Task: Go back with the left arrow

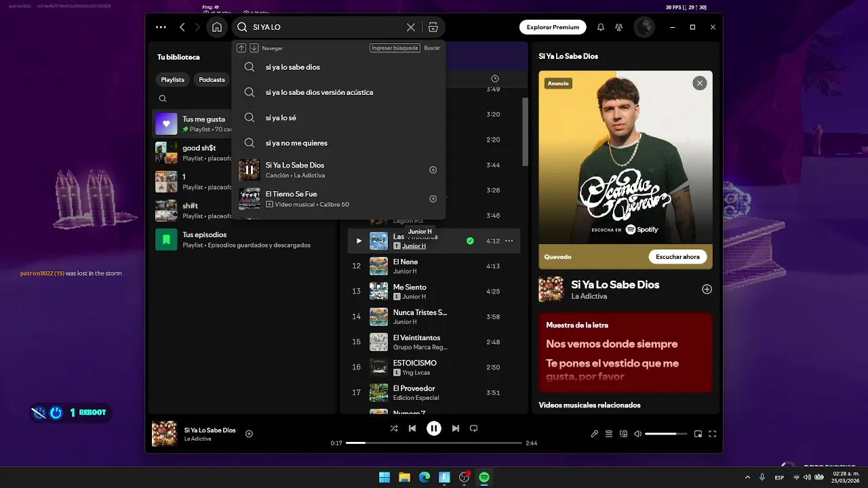Action: [x=182, y=27]
